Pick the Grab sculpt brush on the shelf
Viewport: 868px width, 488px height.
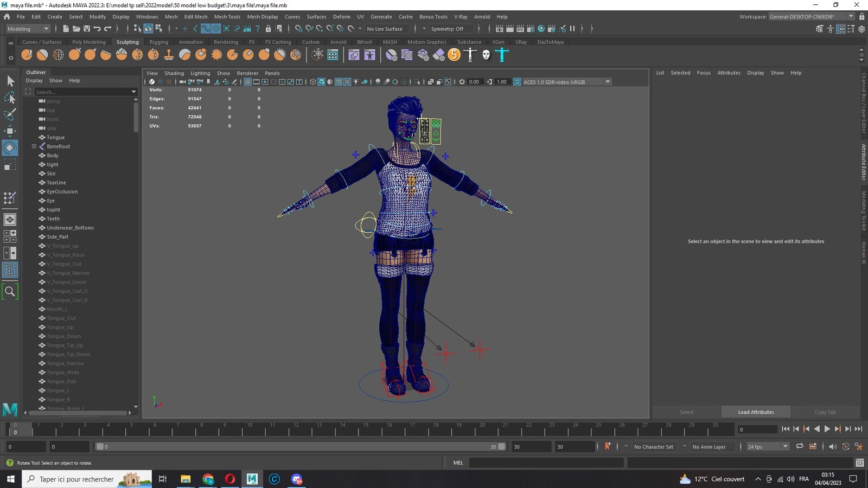[x=74, y=55]
